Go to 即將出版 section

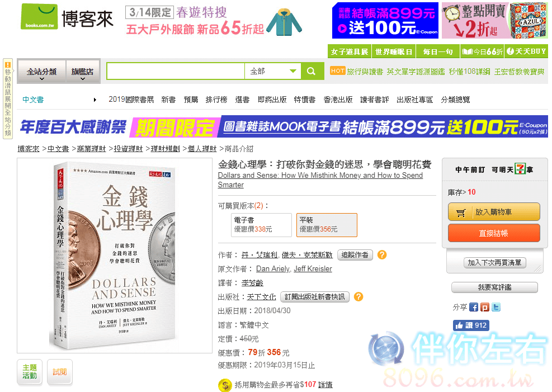click(x=272, y=100)
